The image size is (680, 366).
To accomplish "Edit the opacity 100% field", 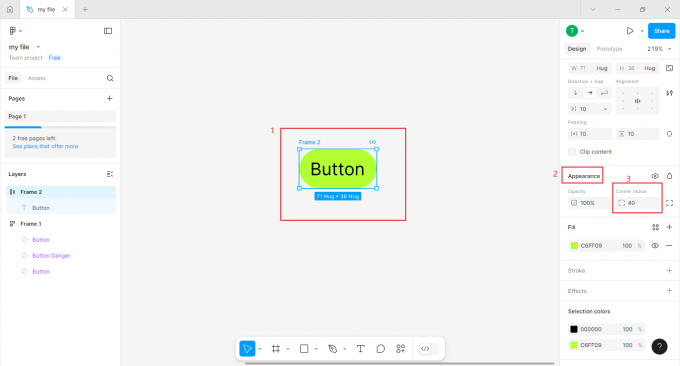I will tap(589, 203).
